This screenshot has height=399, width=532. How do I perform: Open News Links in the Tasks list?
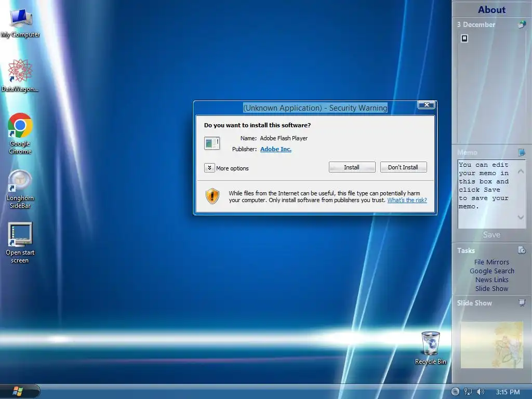coord(491,280)
